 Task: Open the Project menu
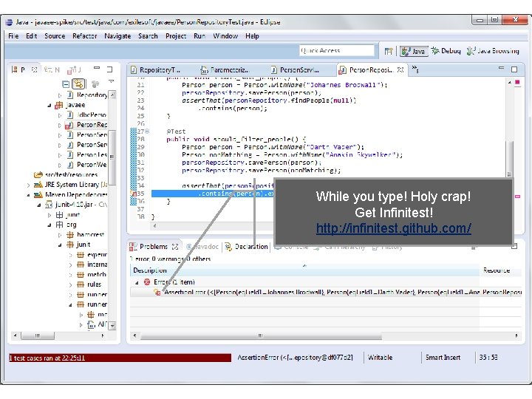(x=176, y=36)
